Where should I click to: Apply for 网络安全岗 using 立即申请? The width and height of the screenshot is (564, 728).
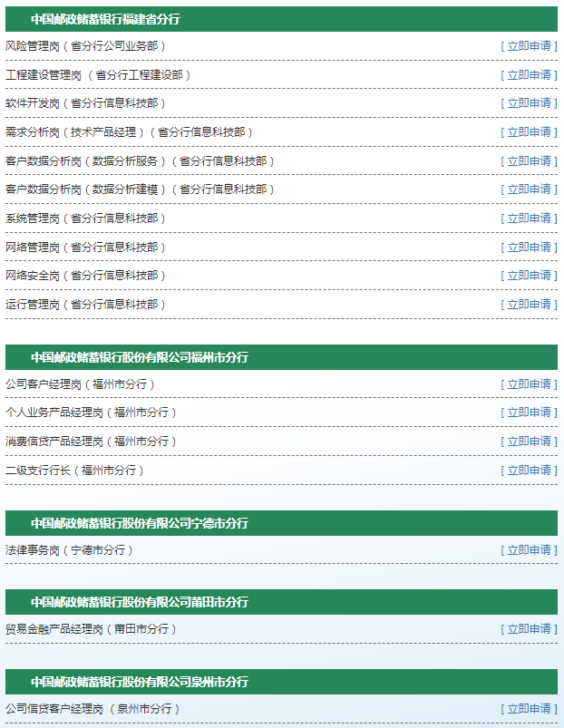(x=529, y=276)
